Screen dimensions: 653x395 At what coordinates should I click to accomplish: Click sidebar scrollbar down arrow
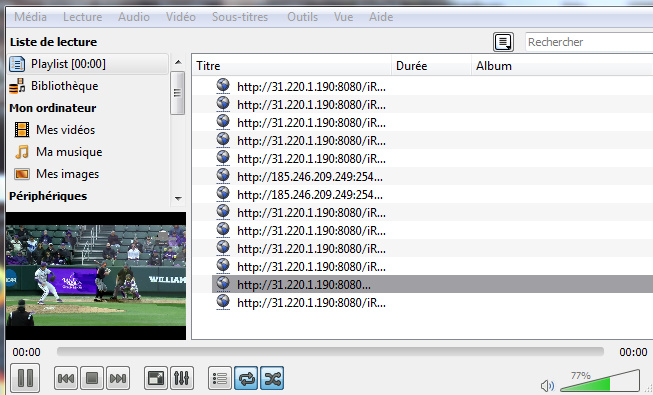pyautogui.click(x=178, y=198)
